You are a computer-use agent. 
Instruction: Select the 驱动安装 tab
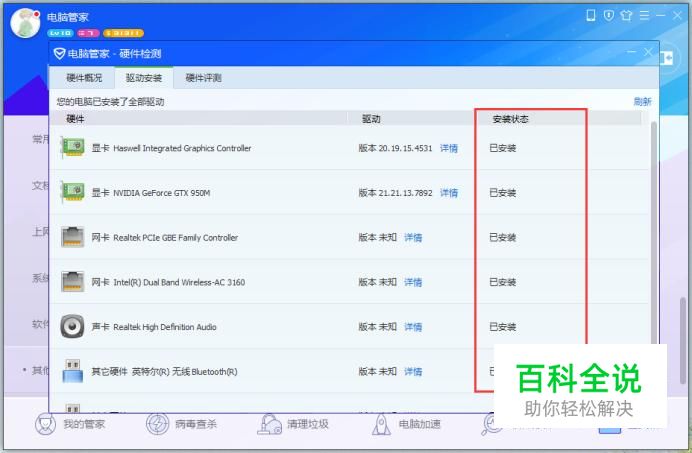tap(144, 78)
